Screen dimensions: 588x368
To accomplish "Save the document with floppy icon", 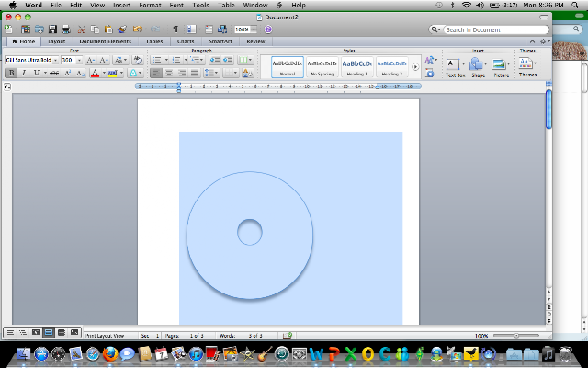I will coord(52,29).
